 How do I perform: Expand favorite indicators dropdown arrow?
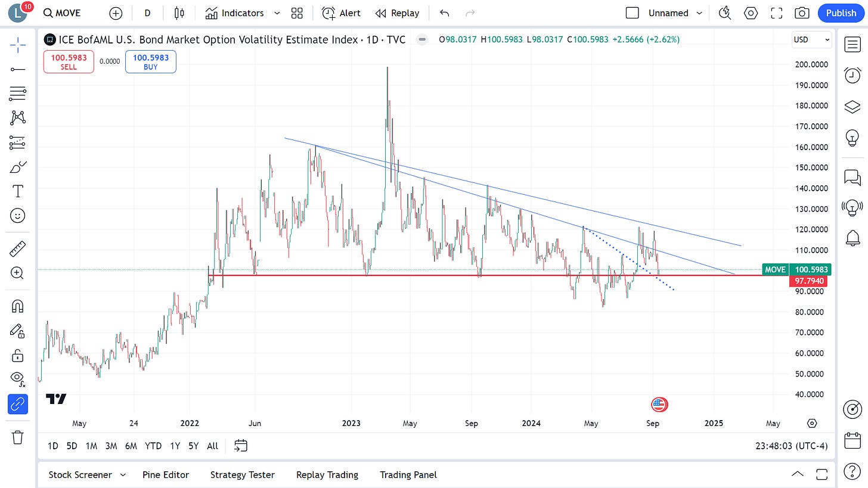(x=277, y=13)
